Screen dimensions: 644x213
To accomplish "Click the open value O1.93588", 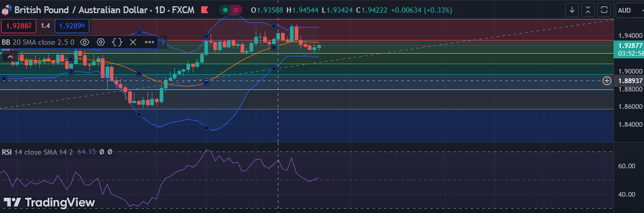I will click(266, 10).
